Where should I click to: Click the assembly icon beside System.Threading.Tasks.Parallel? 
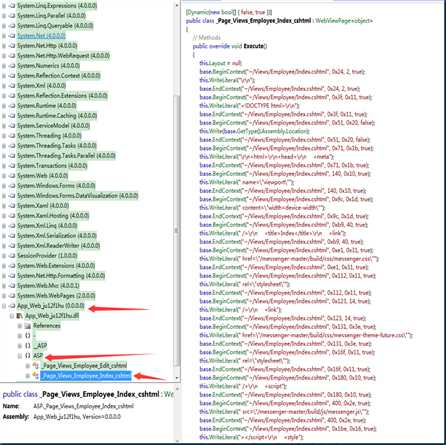pos(12,156)
